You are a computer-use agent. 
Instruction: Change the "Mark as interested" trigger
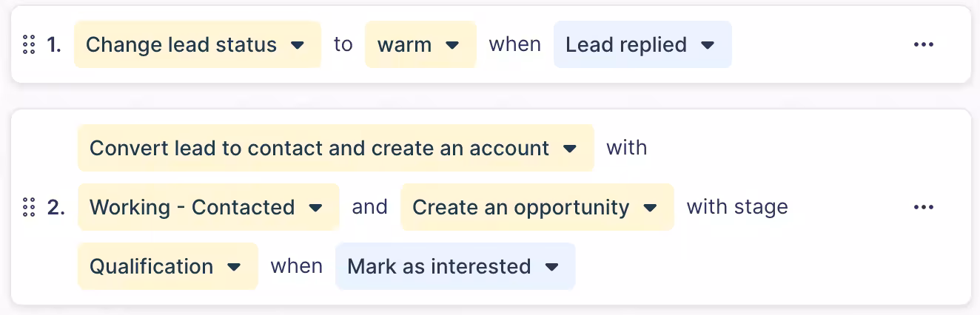pos(454,266)
